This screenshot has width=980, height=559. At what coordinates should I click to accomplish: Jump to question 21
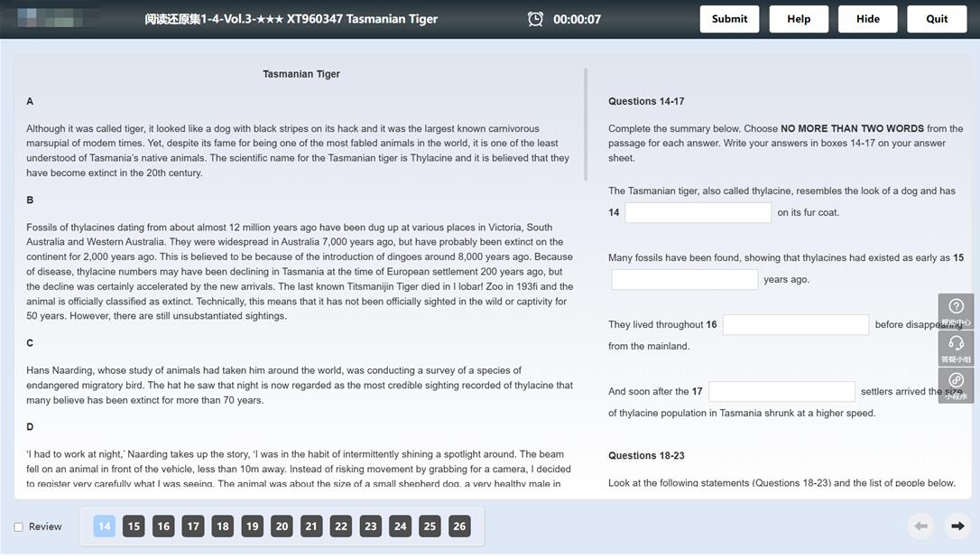[311, 526]
